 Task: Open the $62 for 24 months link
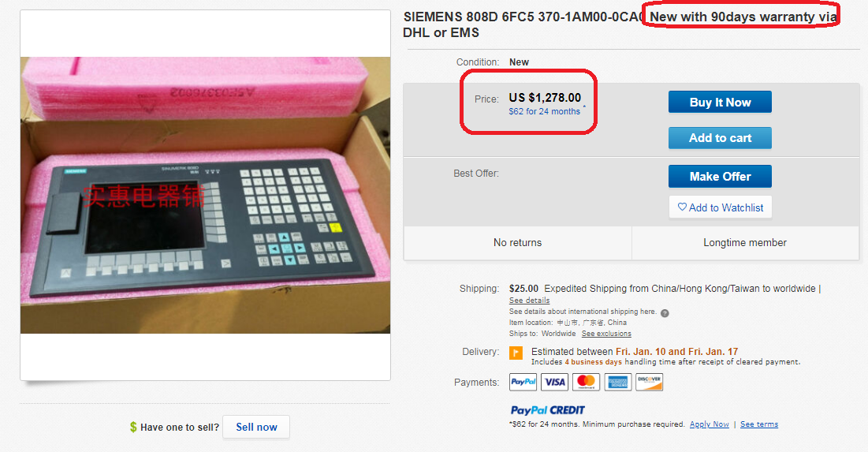click(544, 111)
